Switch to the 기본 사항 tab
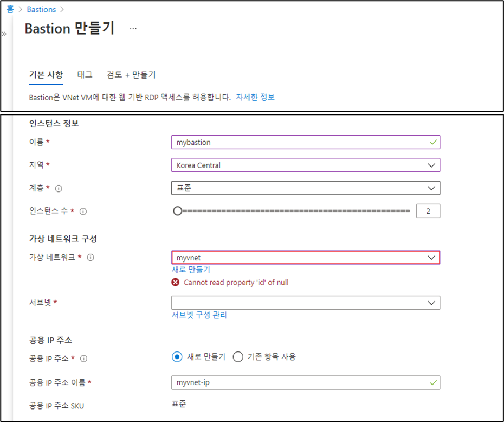This screenshot has width=504, height=422. [x=46, y=75]
